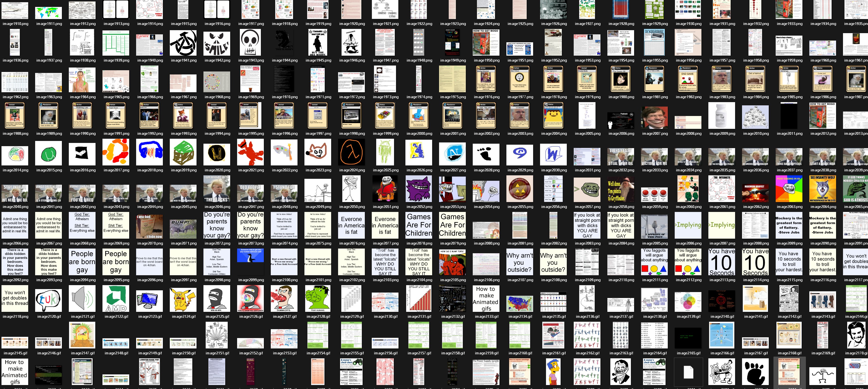Open 'You have 10 Seconds' image2113.png
The height and width of the screenshot is (389, 868).
coord(721,262)
